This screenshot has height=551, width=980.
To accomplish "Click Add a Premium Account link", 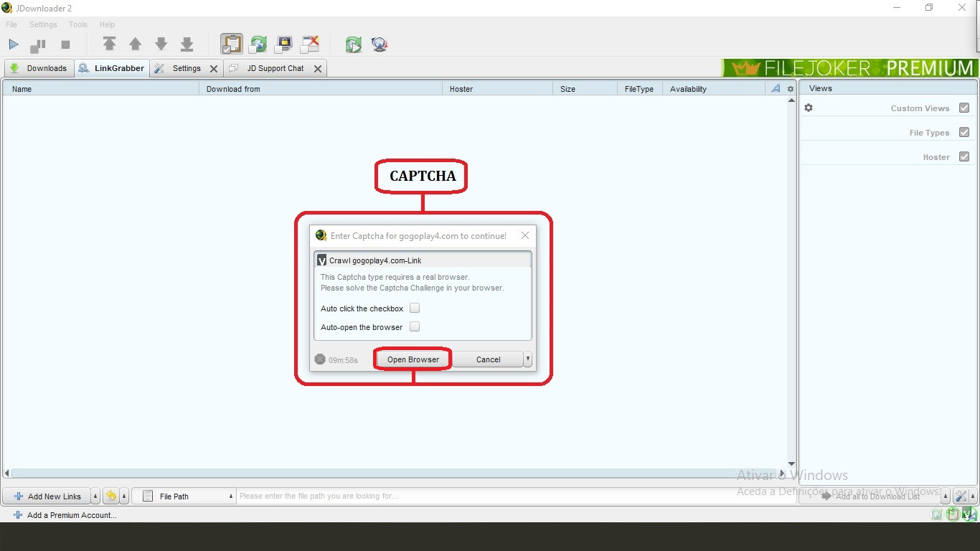I will tap(65, 515).
